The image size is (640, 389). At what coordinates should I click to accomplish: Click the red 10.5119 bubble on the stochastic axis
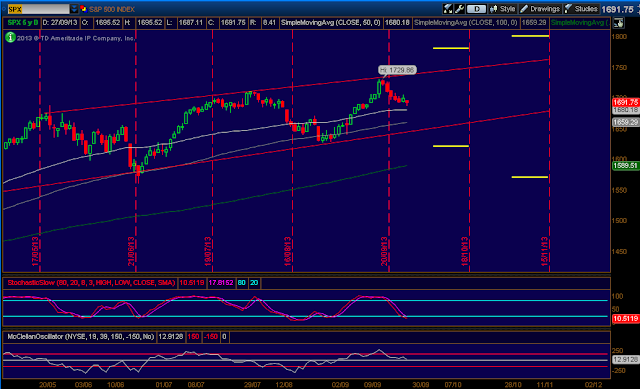(x=626, y=318)
